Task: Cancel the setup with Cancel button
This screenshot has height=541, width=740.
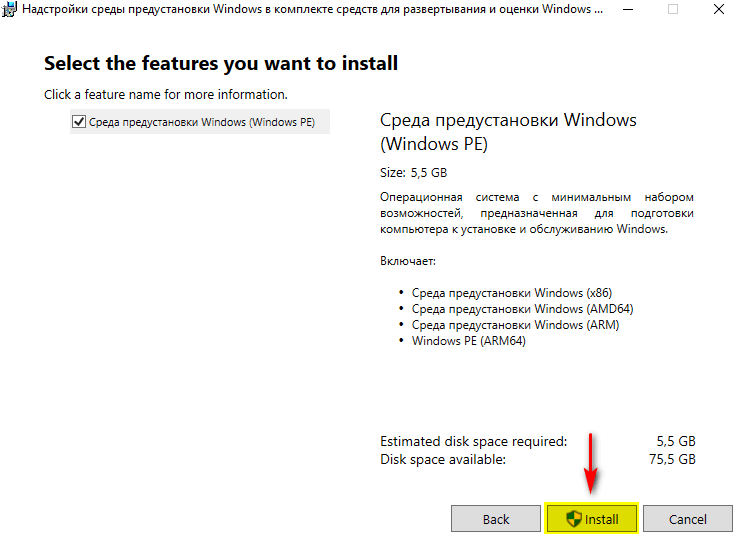Action: click(687, 519)
